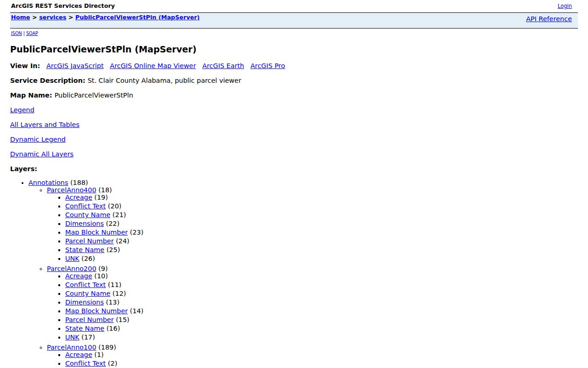Open Acreage layer (10)
This screenshot has height=368, width=588.
tap(79, 276)
